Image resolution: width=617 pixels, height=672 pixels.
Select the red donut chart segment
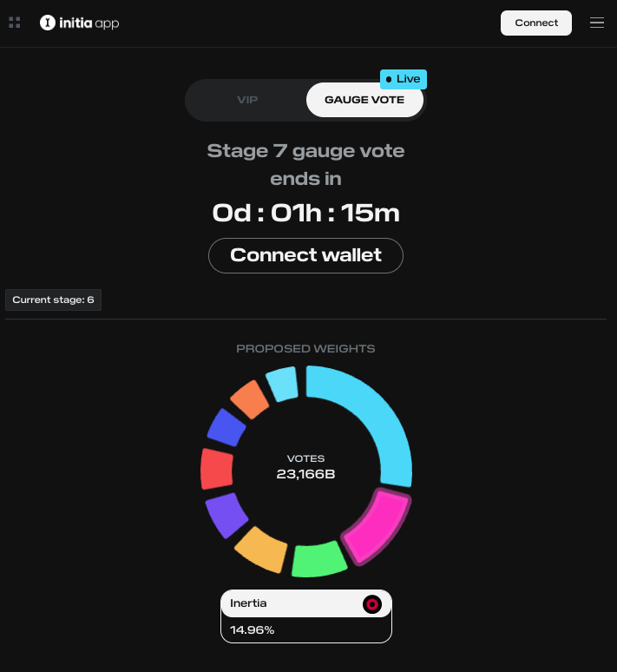217,469
